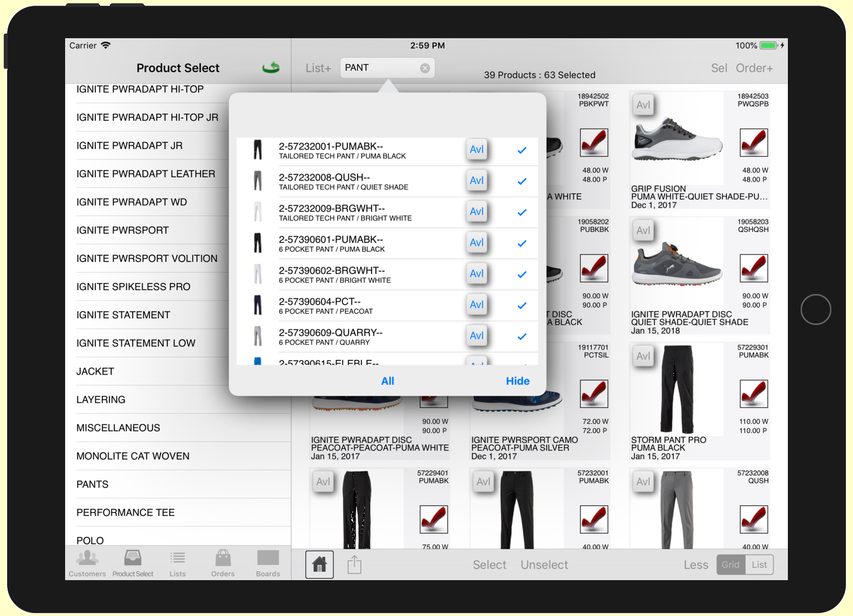Toggle selection check on 57232001 PUMABK card
The width and height of the screenshot is (853, 616).
tap(594, 519)
